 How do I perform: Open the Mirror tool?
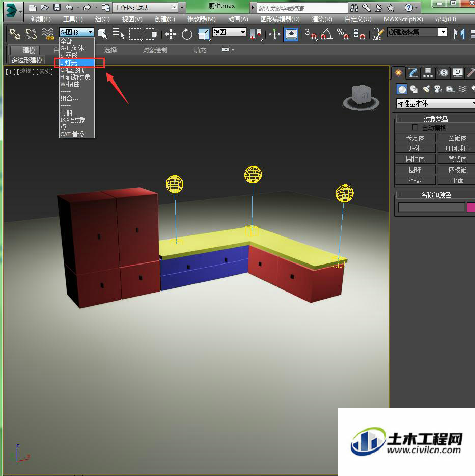[x=459, y=34]
